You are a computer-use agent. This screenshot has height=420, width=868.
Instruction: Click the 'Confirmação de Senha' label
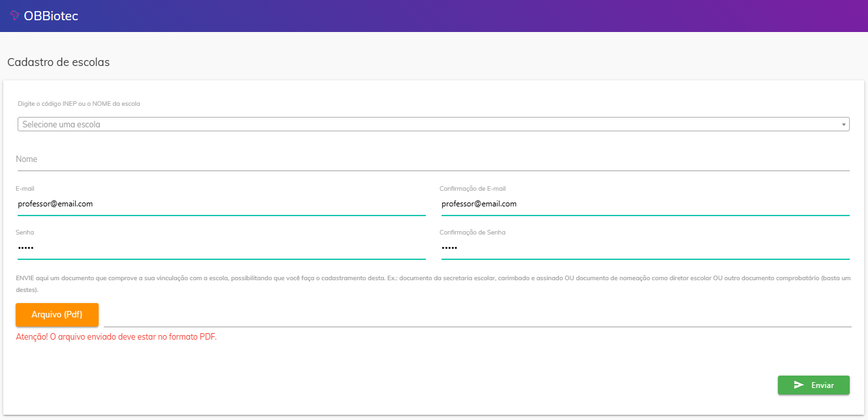click(472, 233)
